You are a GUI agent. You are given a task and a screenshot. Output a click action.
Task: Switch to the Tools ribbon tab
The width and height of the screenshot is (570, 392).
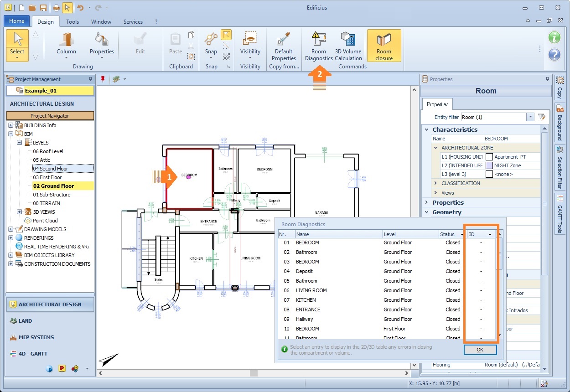[x=73, y=21]
